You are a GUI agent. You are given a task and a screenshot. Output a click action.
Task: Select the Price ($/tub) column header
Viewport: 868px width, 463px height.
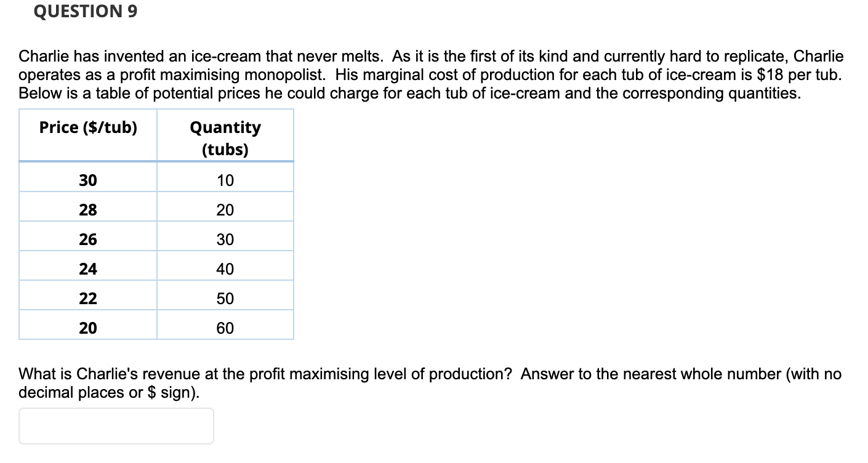point(87,127)
